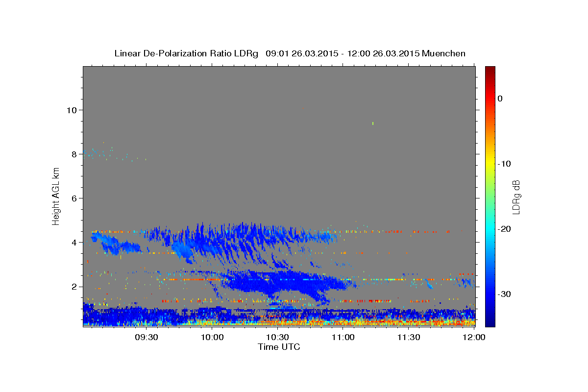Viewport: 588px width, 392px height.
Task: Click the 10:00 time tick label
Action: [x=212, y=337]
